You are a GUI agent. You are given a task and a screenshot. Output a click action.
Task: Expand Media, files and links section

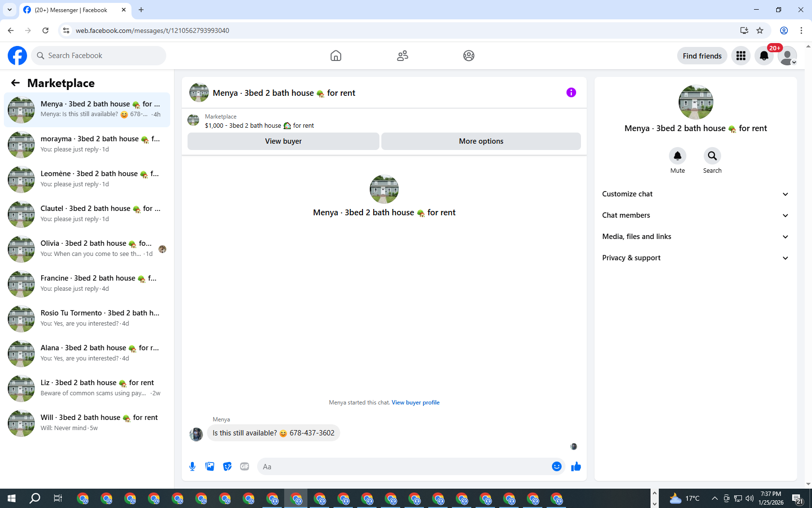696,237
